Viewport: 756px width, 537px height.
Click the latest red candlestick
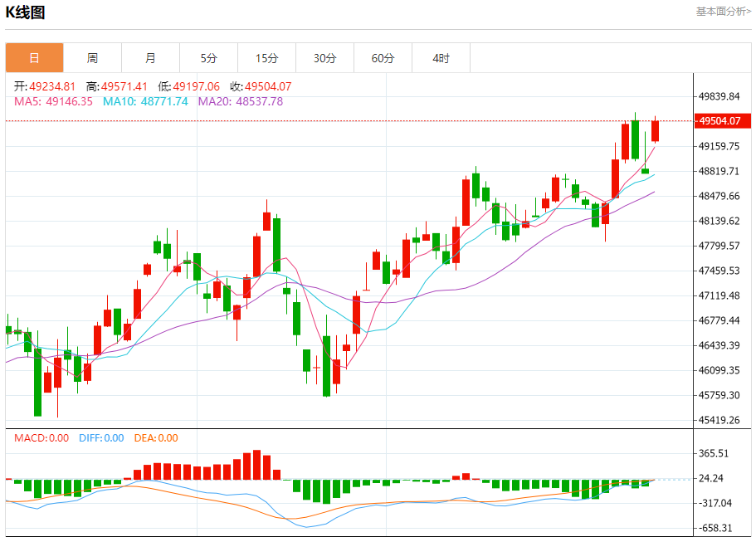pos(655,131)
